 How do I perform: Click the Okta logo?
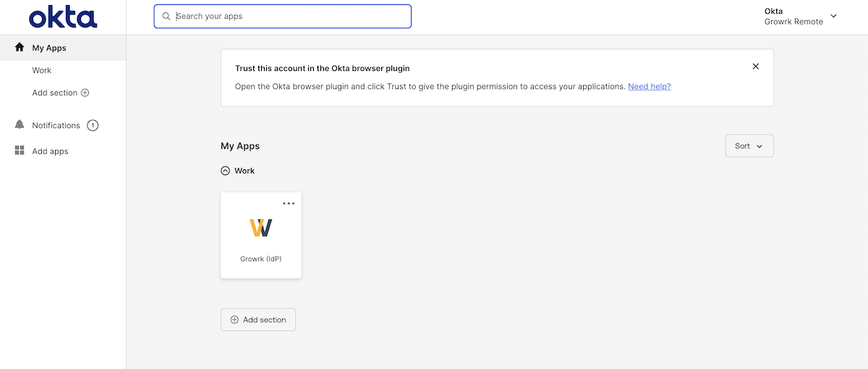click(63, 17)
